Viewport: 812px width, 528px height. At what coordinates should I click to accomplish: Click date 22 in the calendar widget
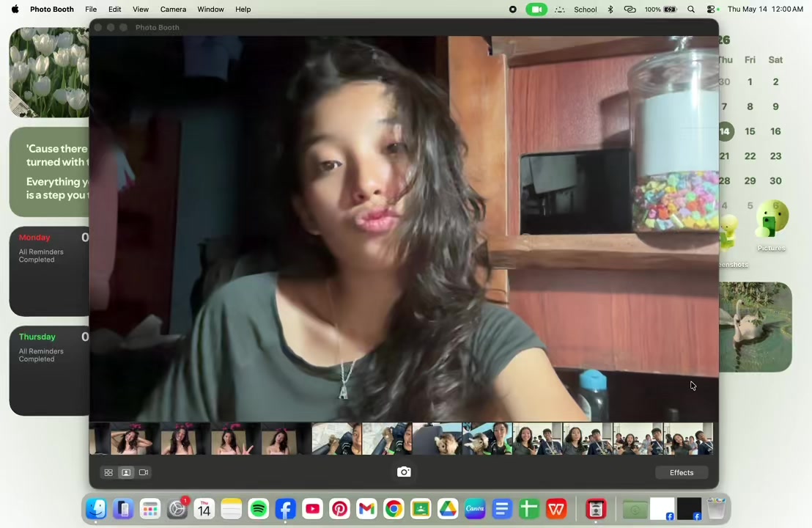click(x=750, y=156)
